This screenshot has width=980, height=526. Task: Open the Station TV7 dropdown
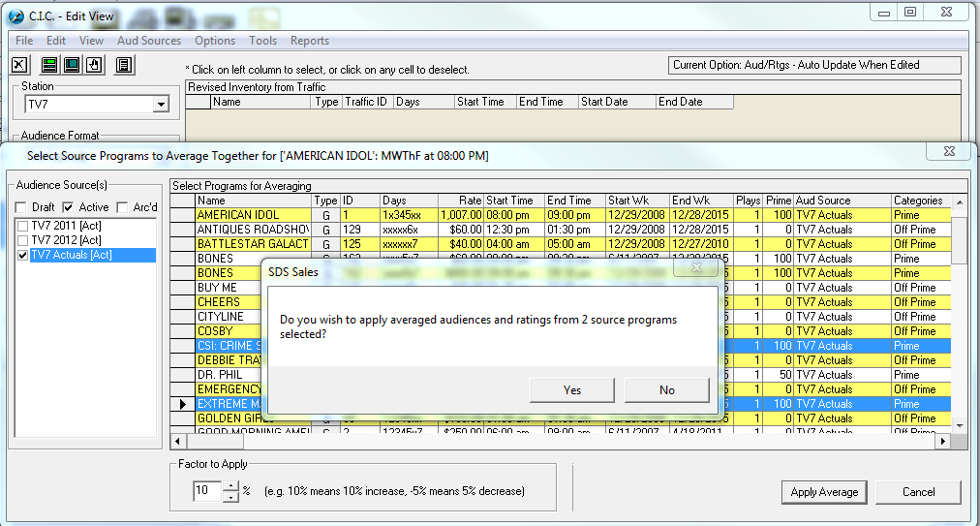(160, 105)
